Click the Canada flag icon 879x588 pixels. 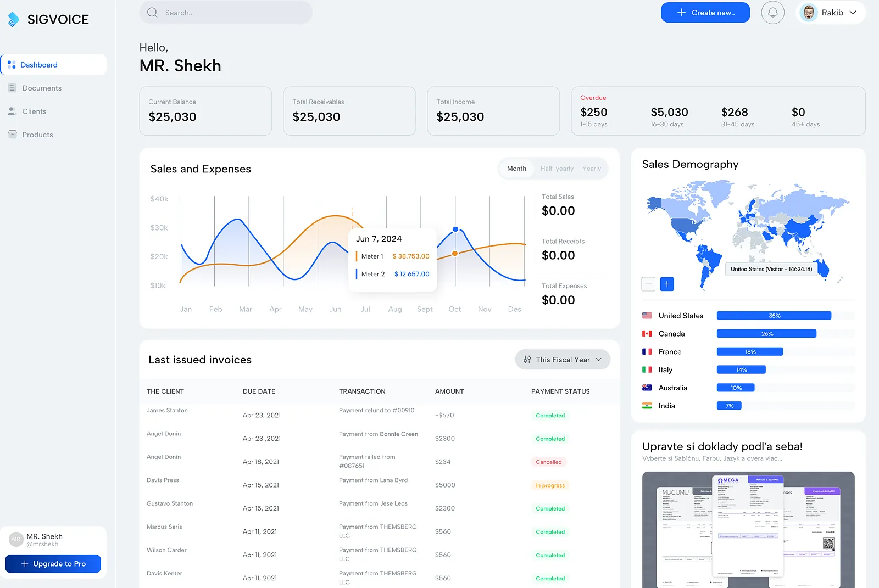pos(647,334)
